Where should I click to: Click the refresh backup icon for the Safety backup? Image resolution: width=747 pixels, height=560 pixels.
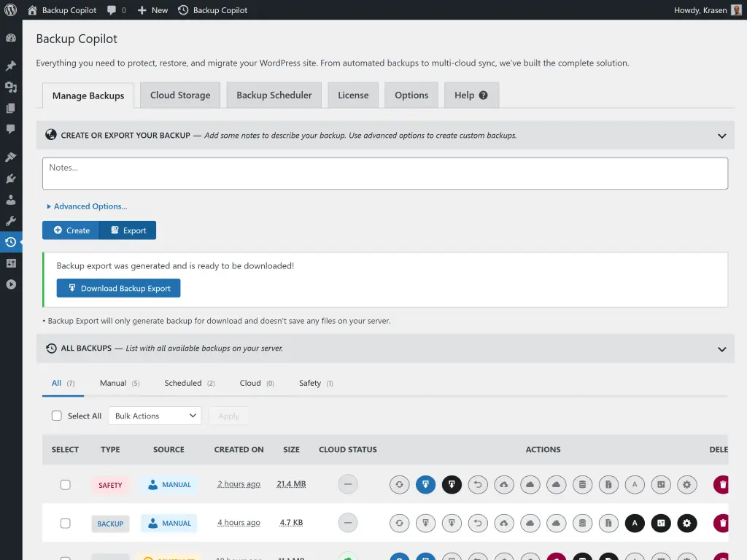click(399, 484)
